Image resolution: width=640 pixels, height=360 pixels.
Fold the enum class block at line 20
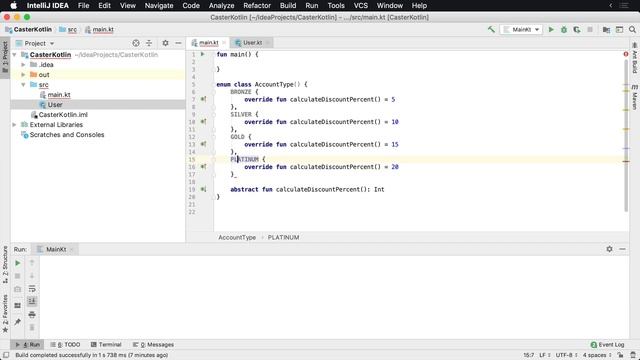pyautogui.click(x=213, y=197)
